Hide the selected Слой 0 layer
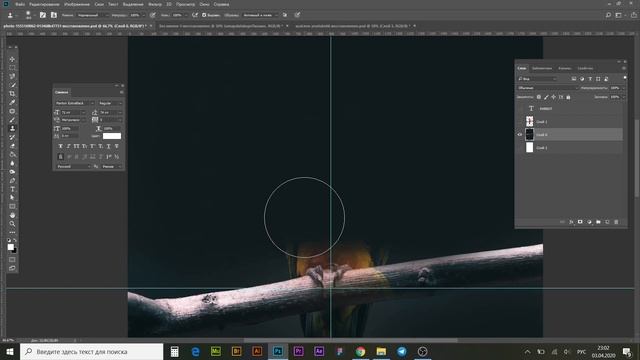The image size is (640, 360). tap(520, 134)
